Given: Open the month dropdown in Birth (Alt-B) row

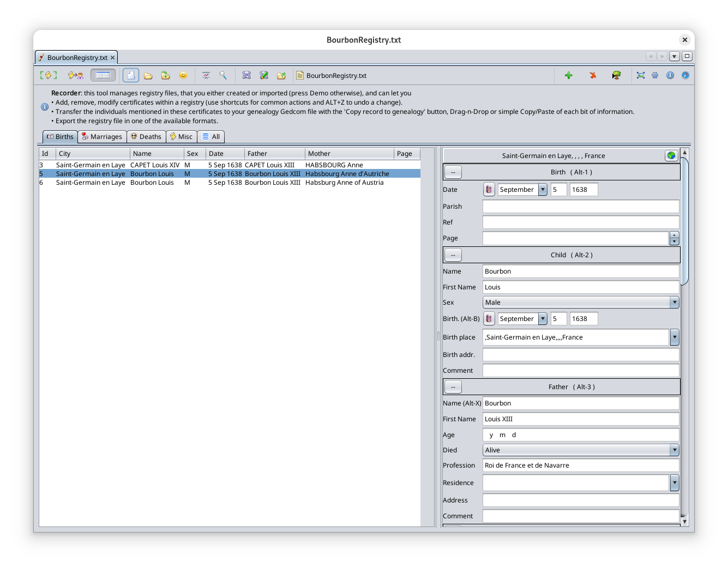Looking at the screenshot, I should coord(543,318).
